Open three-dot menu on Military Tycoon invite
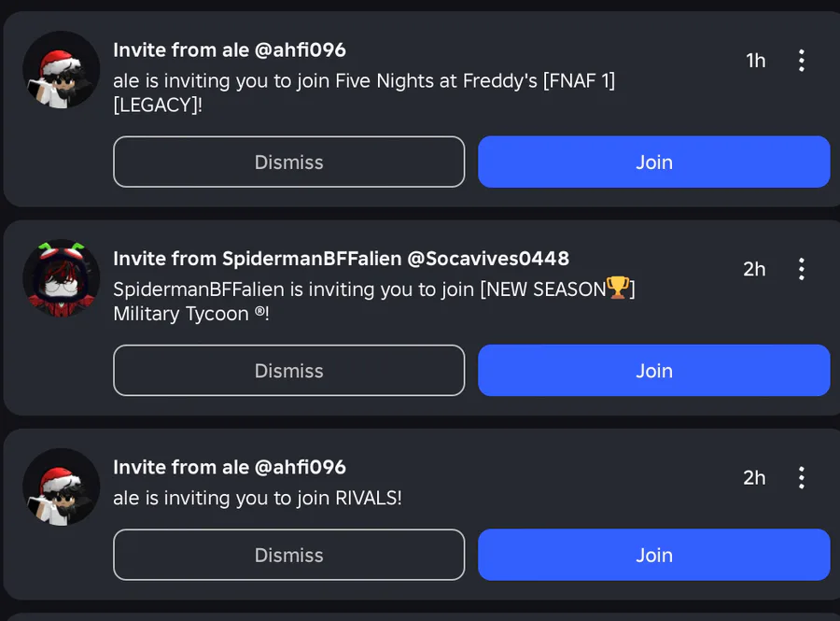Image resolution: width=840 pixels, height=621 pixels. [x=801, y=269]
